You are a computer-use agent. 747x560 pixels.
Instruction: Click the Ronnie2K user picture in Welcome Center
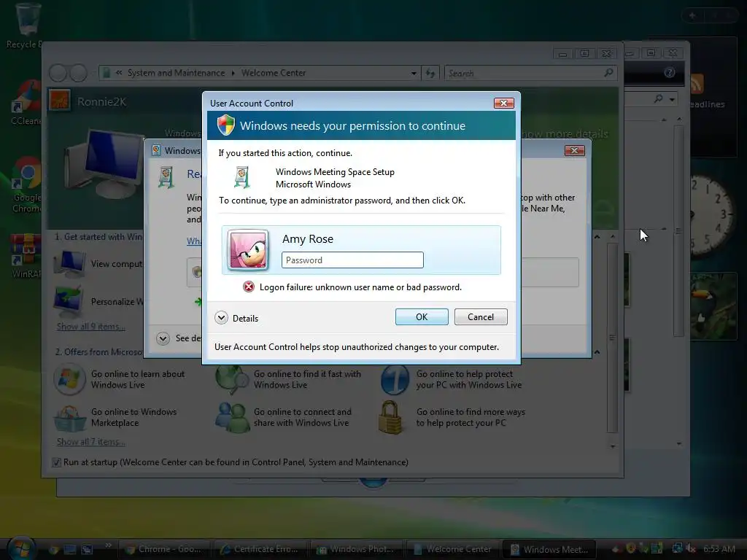pyautogui.click(x=60, y=101)
